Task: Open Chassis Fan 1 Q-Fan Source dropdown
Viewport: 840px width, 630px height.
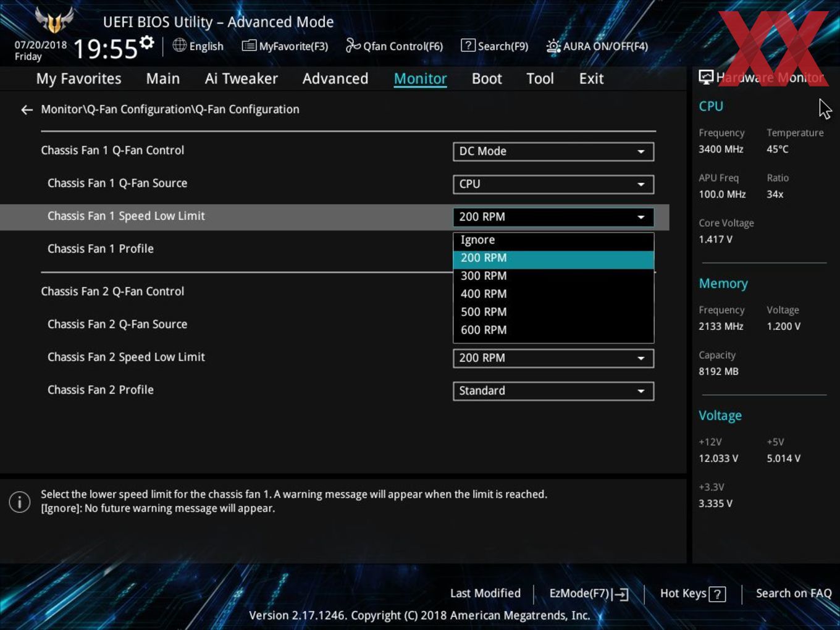Action: [x=553, y=184]
